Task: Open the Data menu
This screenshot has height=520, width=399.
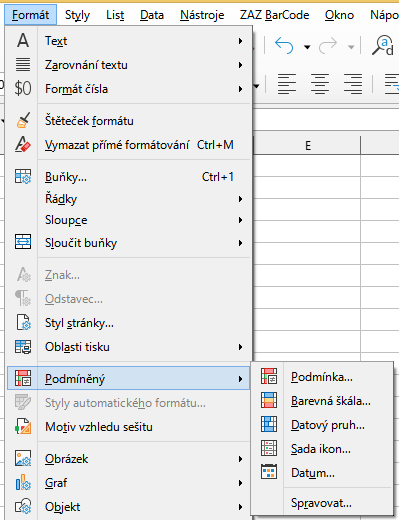Action: [152, 15]
